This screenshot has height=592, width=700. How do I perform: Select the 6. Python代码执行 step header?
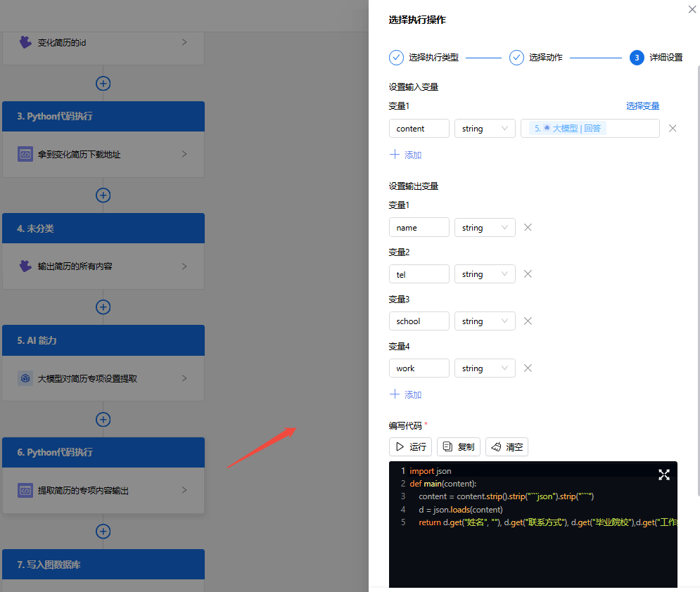tap(103, 452)
